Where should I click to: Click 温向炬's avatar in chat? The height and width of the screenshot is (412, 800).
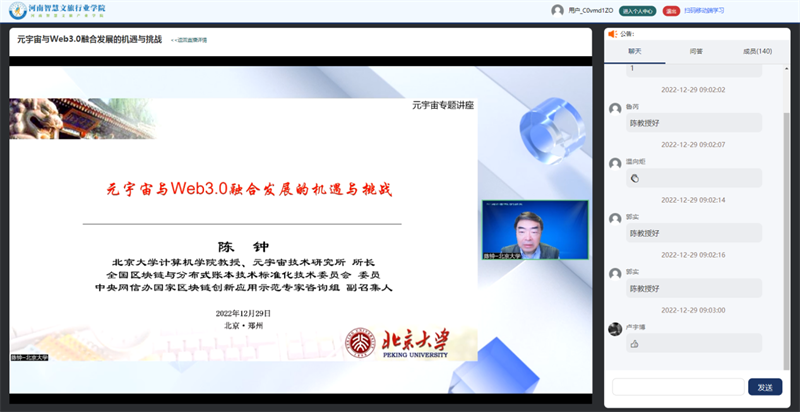point(615,163)
